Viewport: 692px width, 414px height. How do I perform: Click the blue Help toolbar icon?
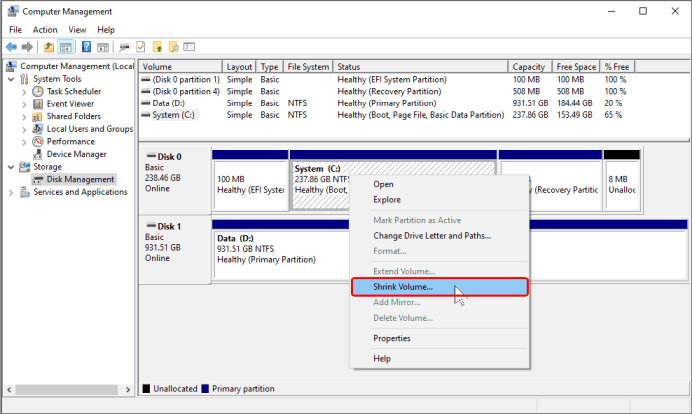[x=86, y=47]
